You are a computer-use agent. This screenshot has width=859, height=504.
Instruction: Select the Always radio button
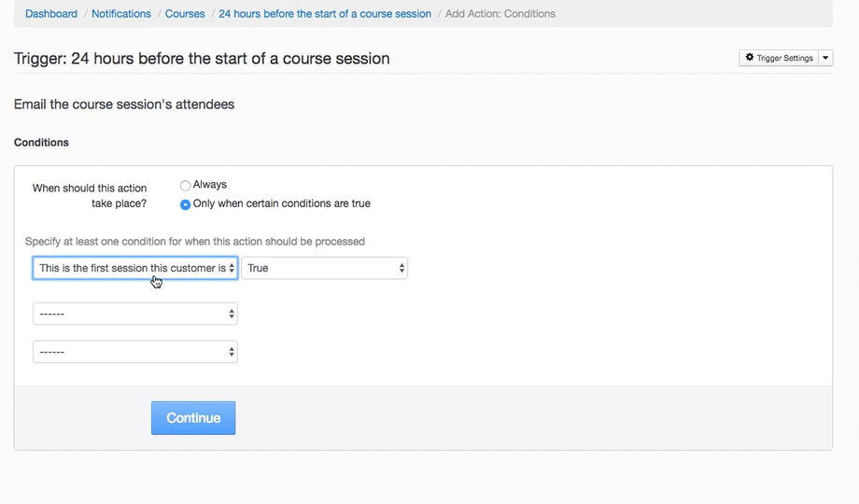click(x=185, y=186)
